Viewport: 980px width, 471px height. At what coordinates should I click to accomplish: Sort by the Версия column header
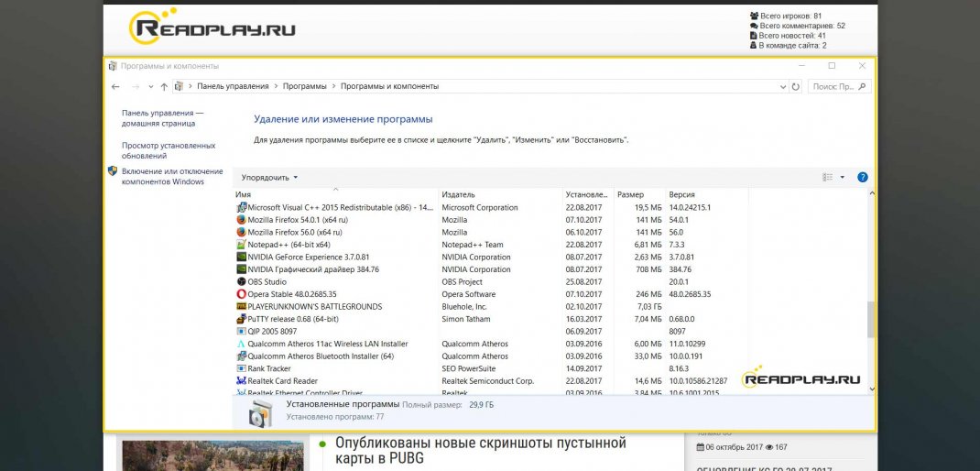[706, 194]
